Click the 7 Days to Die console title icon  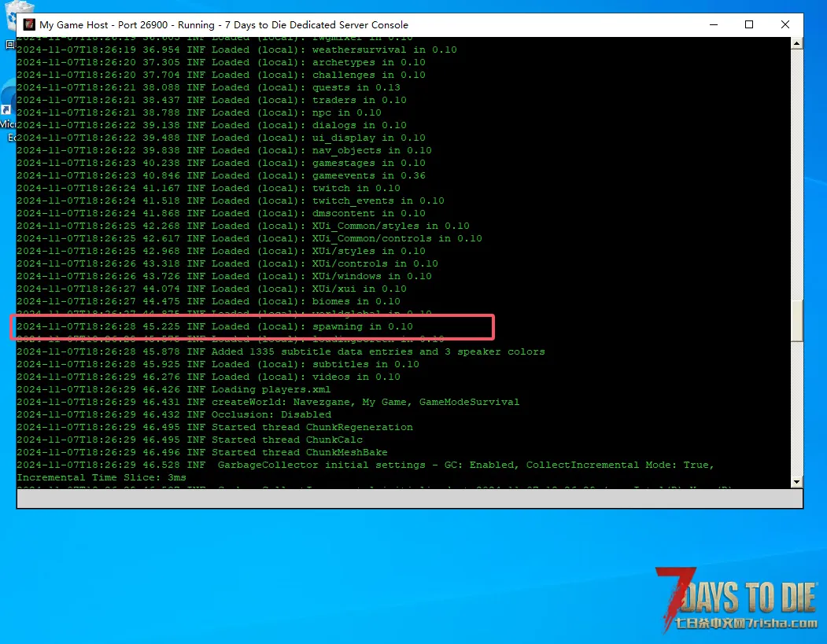[30, 25]
